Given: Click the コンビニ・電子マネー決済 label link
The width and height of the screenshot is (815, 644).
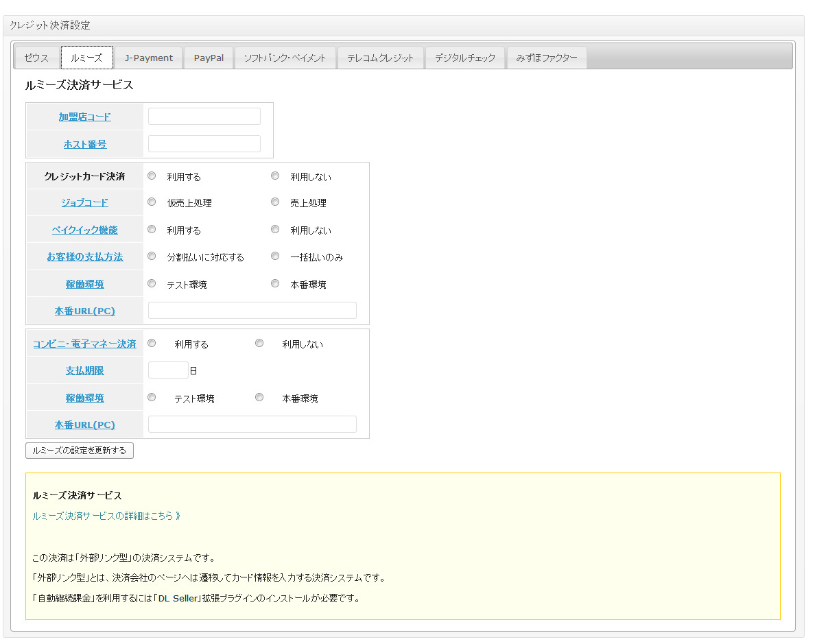Looking at the screenshot, I should point(84,344).
